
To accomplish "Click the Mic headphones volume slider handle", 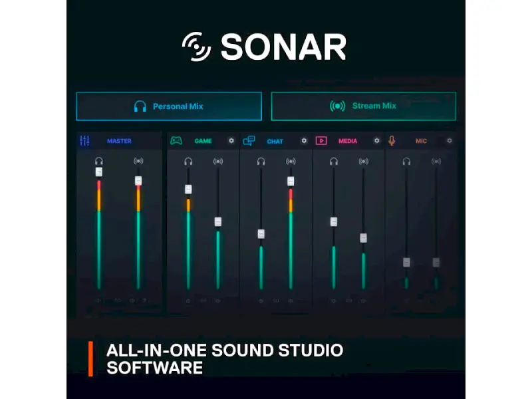I will tap(406, 262).
